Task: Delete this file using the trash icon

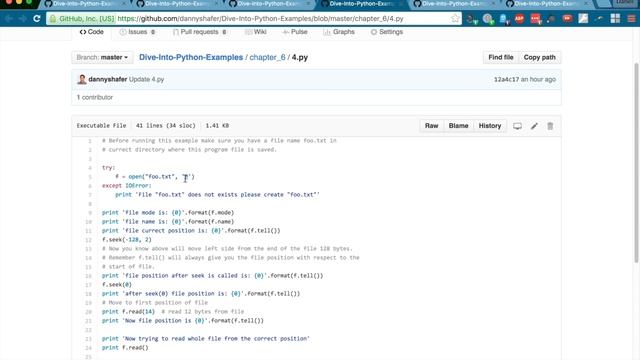Action: tap(550, 126)
